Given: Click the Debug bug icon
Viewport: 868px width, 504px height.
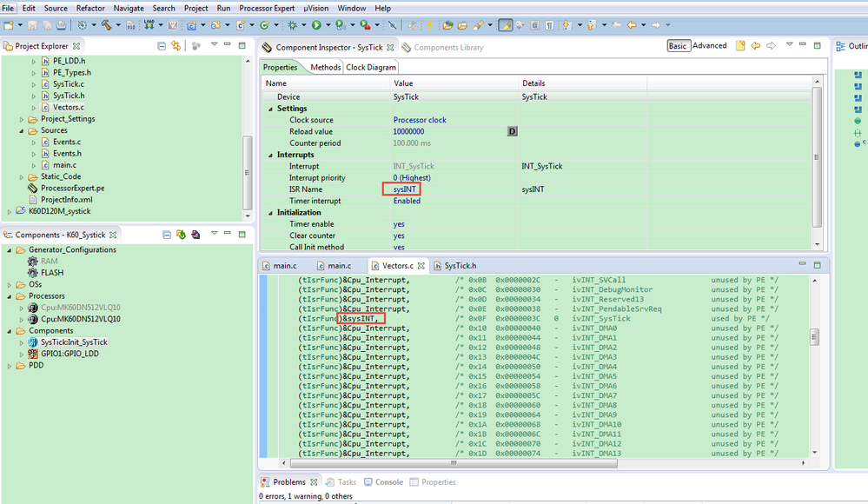Looking at the screenshot, I should (x=292, y=25).
